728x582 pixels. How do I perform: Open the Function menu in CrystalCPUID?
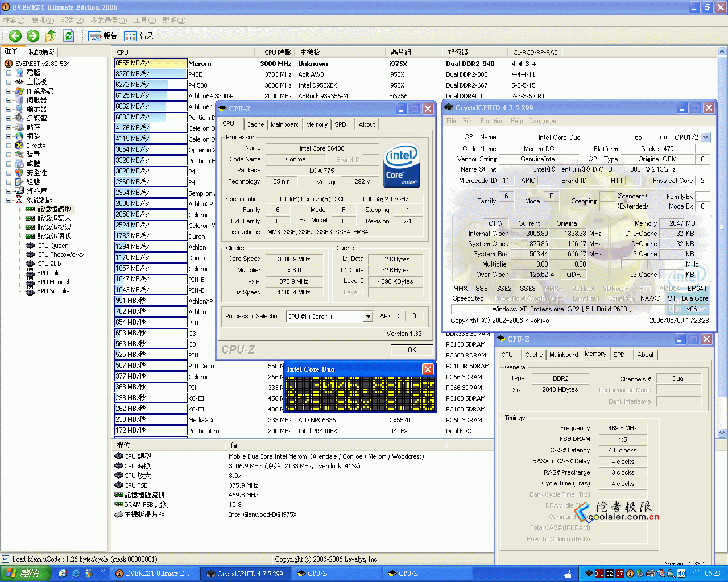(492, 121)
